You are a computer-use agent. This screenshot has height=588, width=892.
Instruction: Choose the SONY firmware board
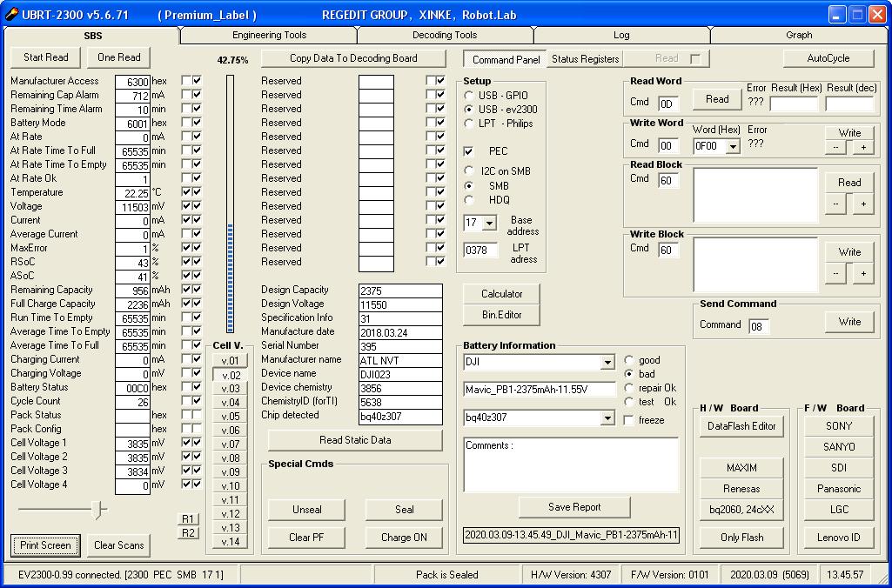[x=839, y=426]
